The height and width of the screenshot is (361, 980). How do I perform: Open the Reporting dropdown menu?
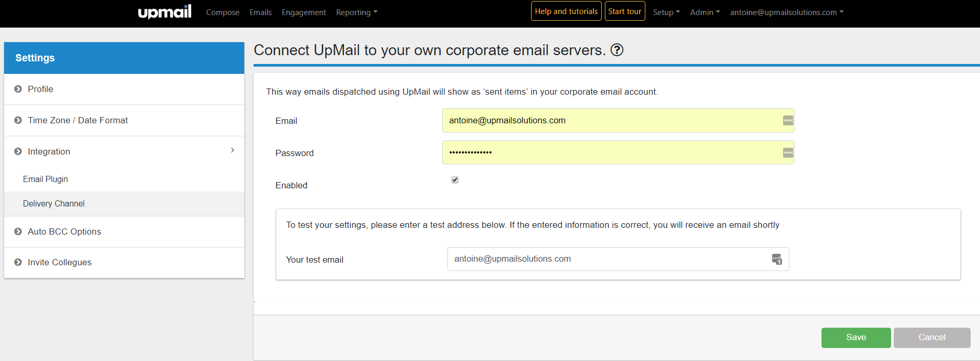pyautogui.click(x=356, y=12)
